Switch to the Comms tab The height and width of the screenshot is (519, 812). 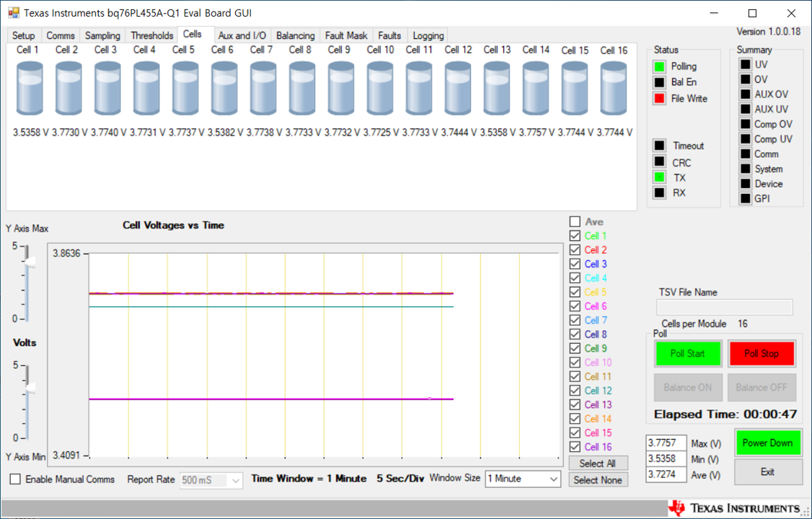(x=61, y=36)
